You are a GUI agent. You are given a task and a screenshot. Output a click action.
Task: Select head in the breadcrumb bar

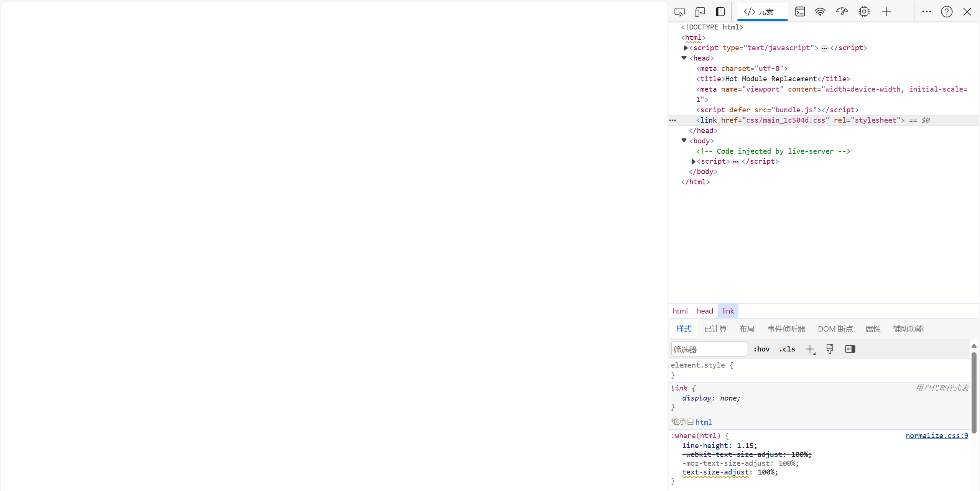click(705, 311)
